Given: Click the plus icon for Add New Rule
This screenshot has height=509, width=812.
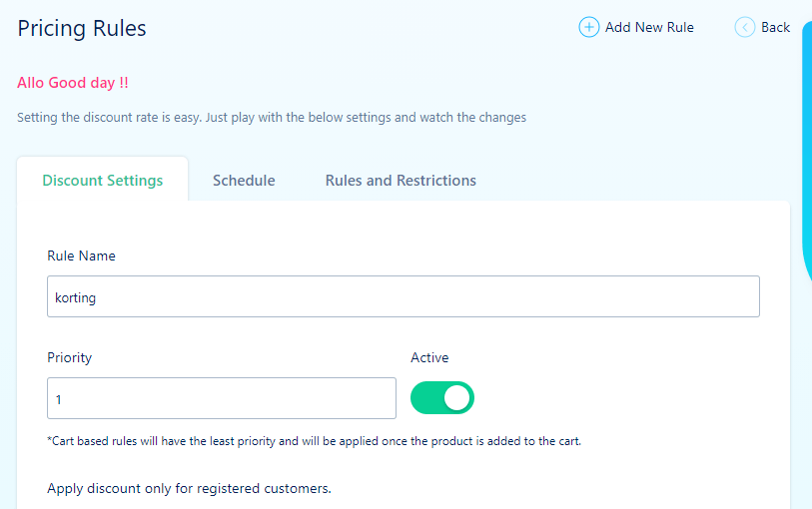Looking at the screenshot, I should pos(589,27).
